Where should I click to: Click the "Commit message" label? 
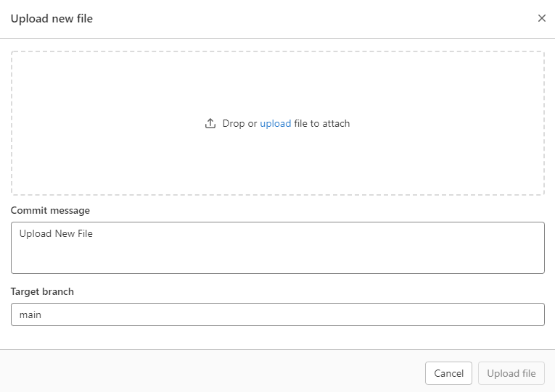[50, 210]
